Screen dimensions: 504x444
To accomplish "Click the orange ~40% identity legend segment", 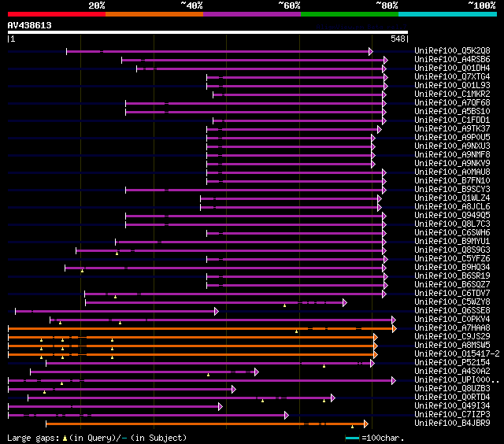I will tap(154, 14).
